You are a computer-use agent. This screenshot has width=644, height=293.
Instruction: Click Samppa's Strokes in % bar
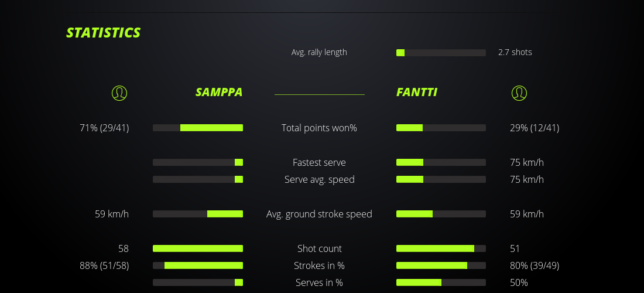tap(198, 265)
